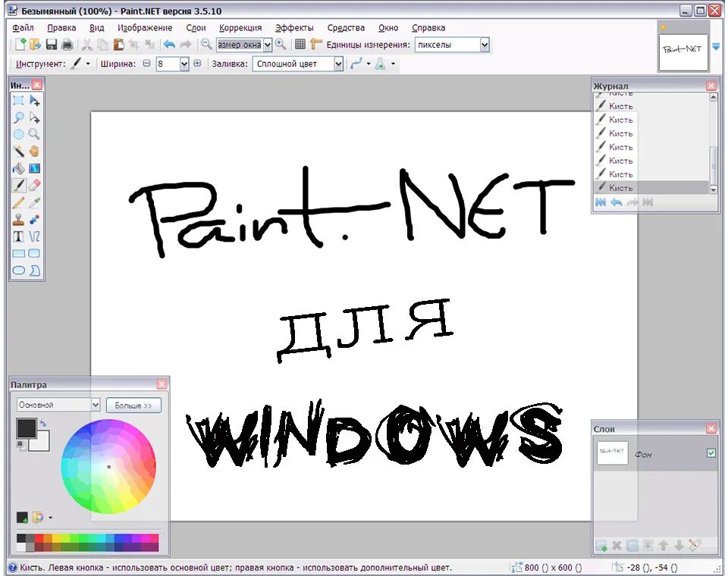Pick the Paintbrush tool in Tools panel
This screenshot has height=576, width=728.
click(18, 185)
